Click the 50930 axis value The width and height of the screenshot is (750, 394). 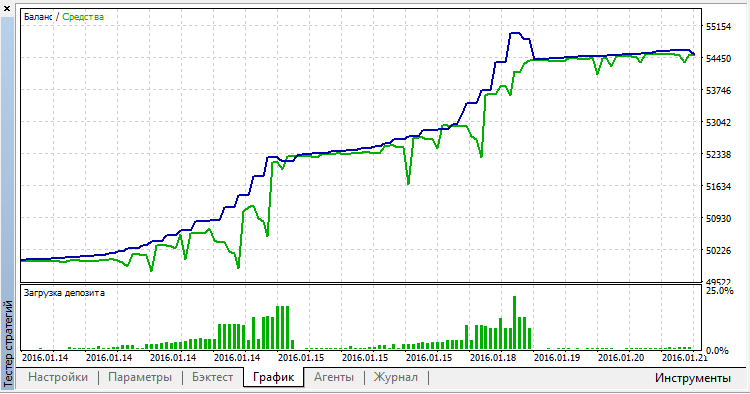click(718, 219)
